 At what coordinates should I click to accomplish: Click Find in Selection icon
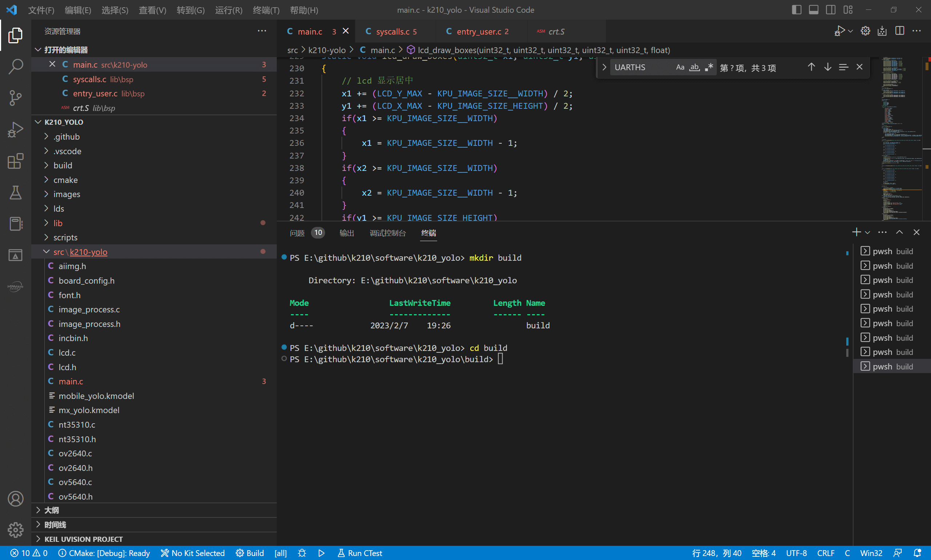pos(843,67)
